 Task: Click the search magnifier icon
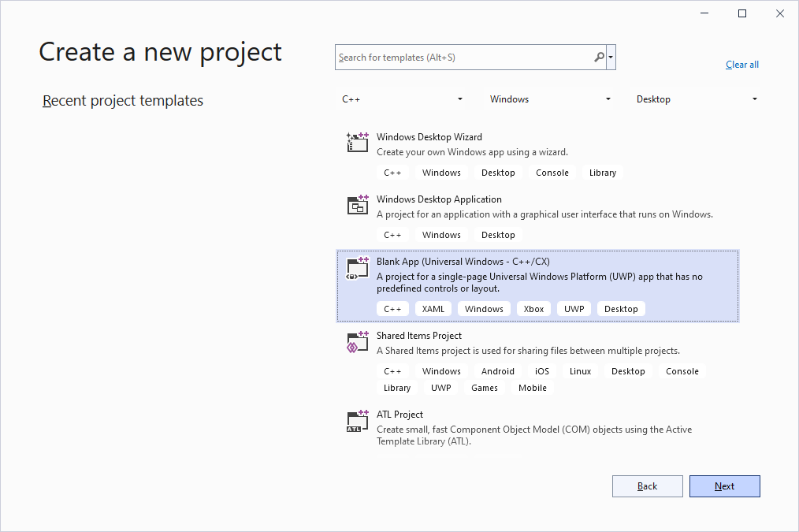(x=600, y=58)
